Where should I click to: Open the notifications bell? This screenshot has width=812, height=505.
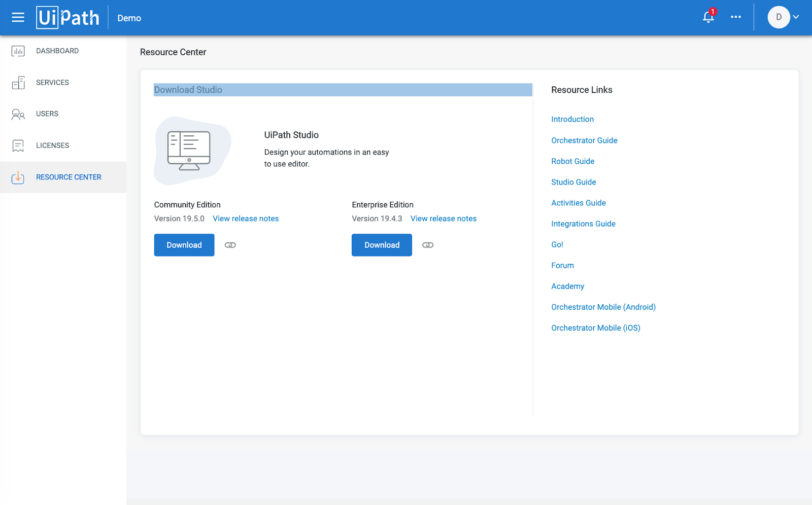point(707,17)
